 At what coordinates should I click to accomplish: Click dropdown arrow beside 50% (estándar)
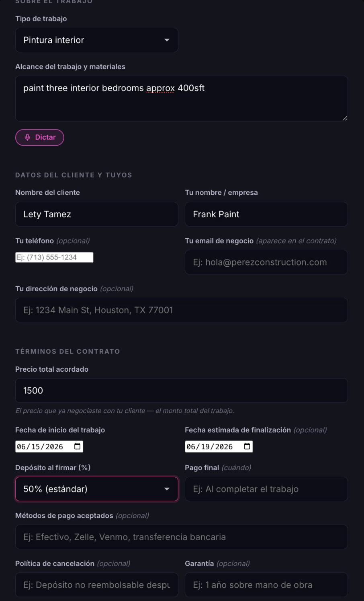click(x=167, y=489)
